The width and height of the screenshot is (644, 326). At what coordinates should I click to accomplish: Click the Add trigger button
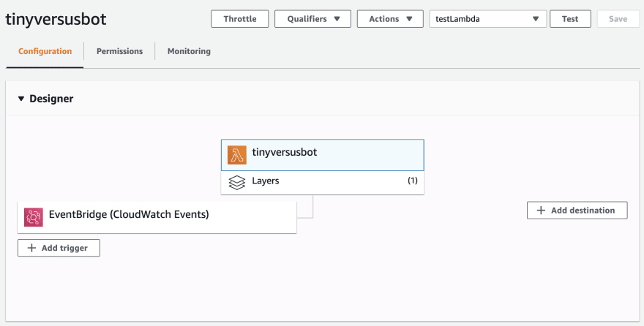click(59, 248)
